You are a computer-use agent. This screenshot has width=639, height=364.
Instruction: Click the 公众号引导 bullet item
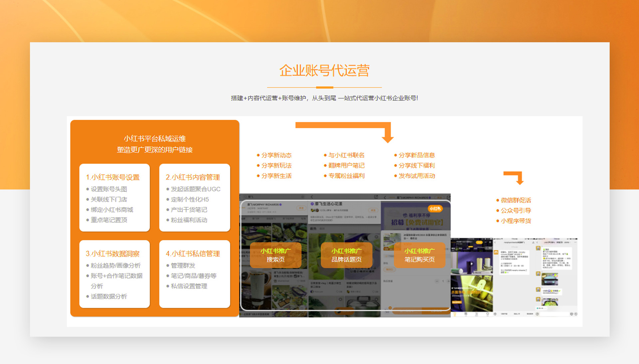[x=516, y=210]
